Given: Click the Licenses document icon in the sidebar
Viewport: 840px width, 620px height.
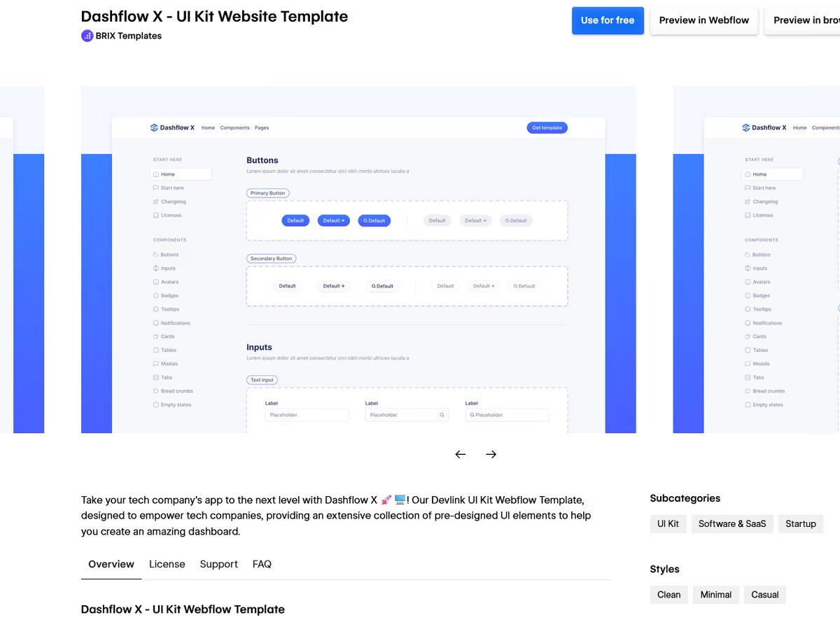Looking at the screenshot, I should [x=155, y=215].
